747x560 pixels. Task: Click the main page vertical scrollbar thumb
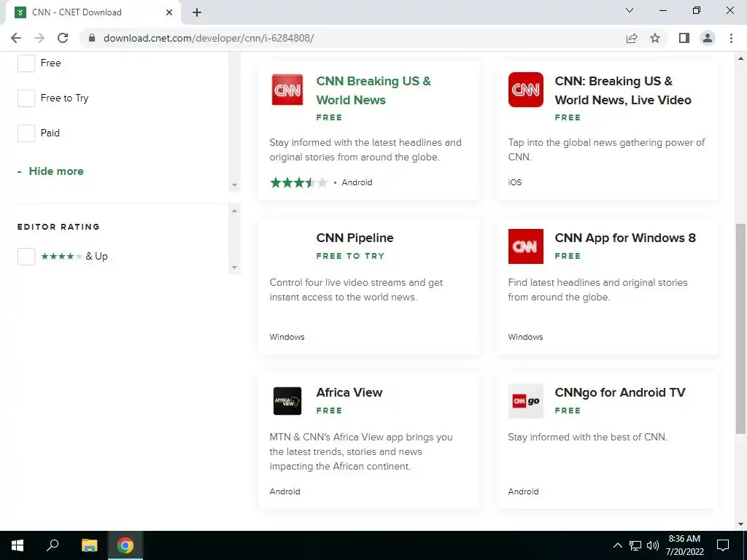coord(741,329)
